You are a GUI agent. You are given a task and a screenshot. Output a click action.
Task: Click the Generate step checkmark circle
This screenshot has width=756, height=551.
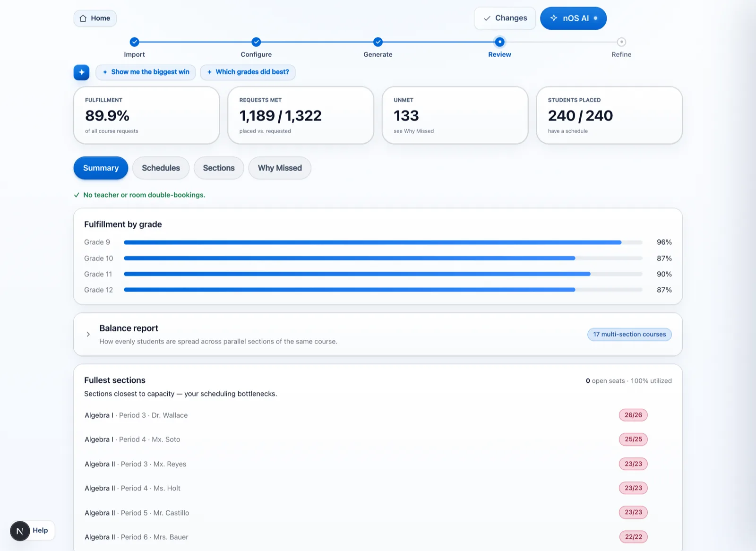[x=378, y=42]
